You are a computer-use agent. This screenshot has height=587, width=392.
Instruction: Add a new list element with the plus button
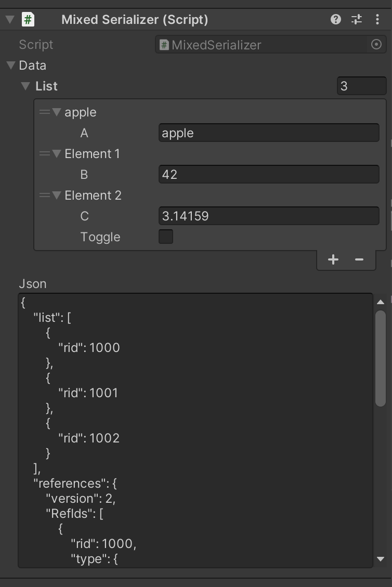pyautogui.click(x=333, y=259)
